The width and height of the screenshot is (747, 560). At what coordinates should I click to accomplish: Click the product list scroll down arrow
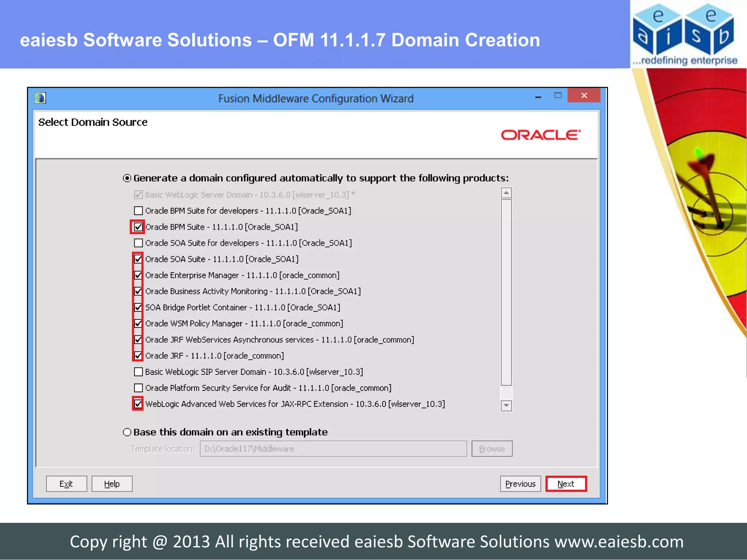tap(506, 405)
